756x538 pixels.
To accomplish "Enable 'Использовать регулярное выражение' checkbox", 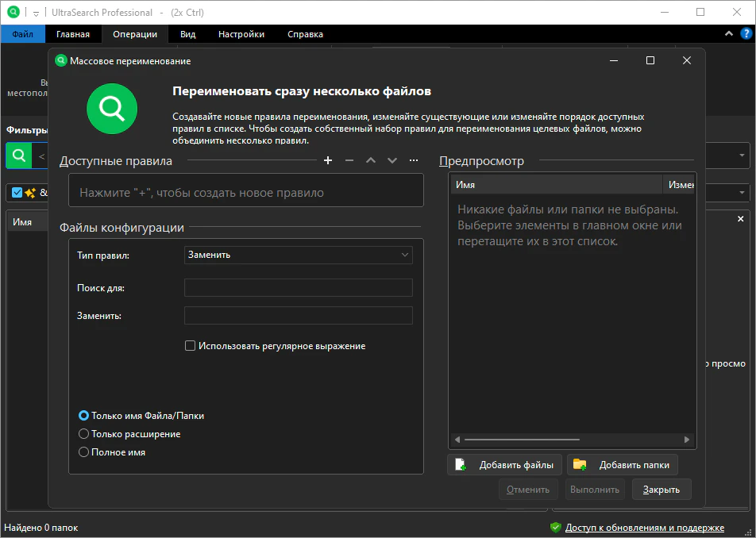I will (190, 346).
